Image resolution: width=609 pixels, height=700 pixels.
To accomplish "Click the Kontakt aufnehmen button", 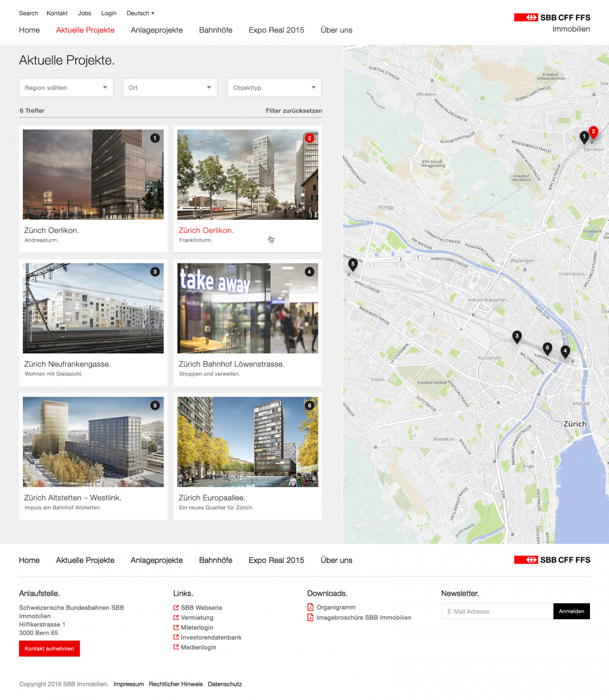I will click(49, 648).
